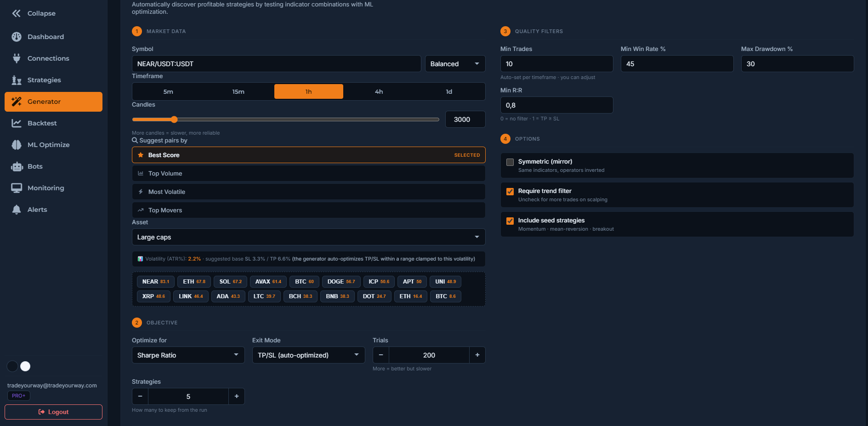Select the 1h timeframe tab
This screenshot has height=426, width=868.
(x=308, y=91)
